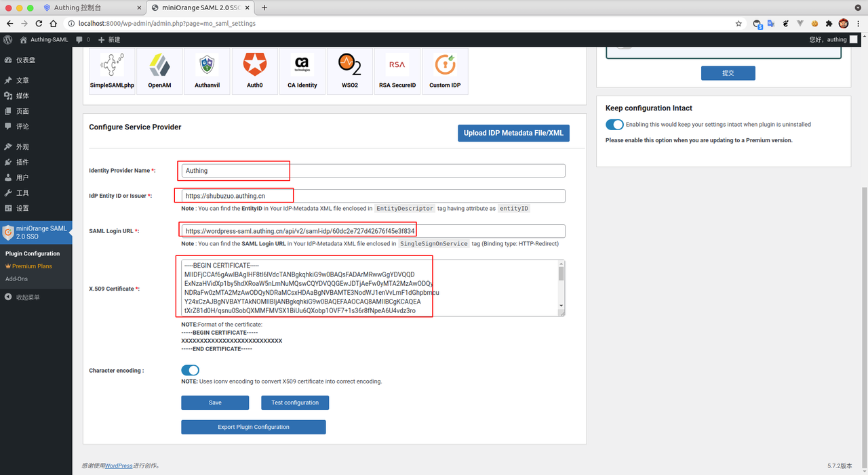Click the 新建 (new) admin bar item
This screenshot has width=868, height=475.
(108, 39)
